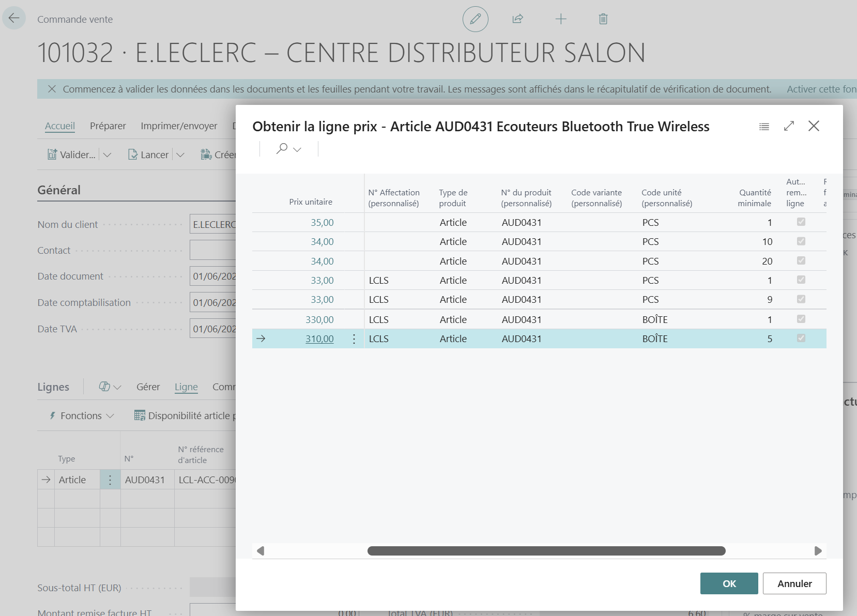Toggle checkbox on 330,00 BOÎTE row
The width and height of the screenshot is (857, 616).
pos(801,319)
